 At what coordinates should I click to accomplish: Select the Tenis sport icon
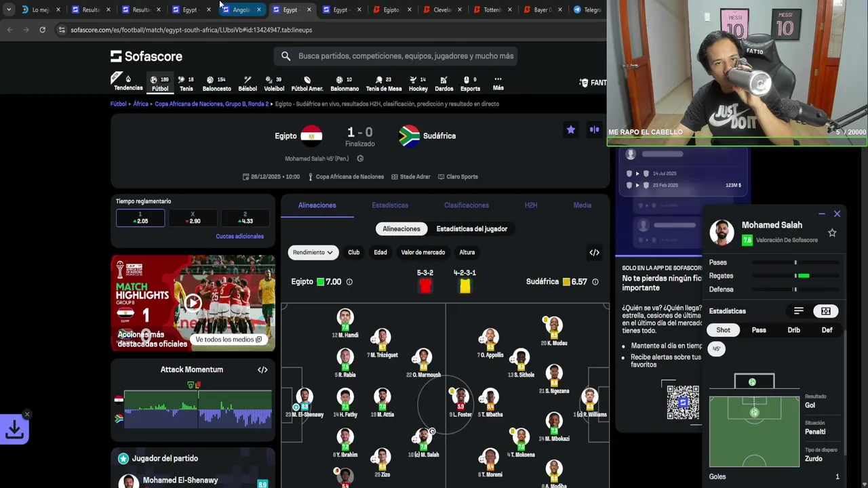pos(186,83)
